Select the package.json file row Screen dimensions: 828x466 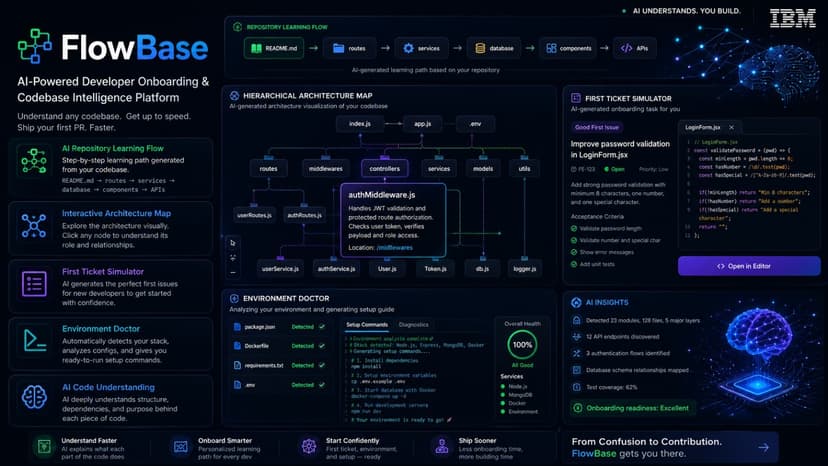(x=279, y=327)
